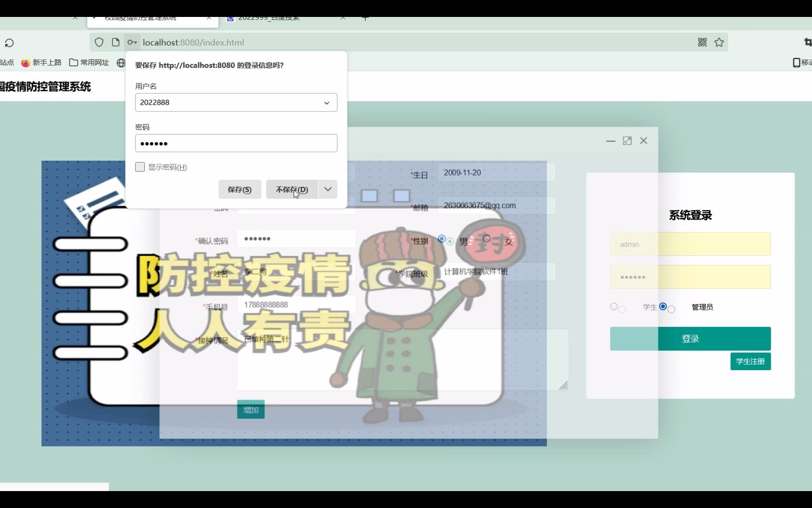Close the registration dialog with X
This screenshot has width=812, height=508.
[x=644, y=141]
